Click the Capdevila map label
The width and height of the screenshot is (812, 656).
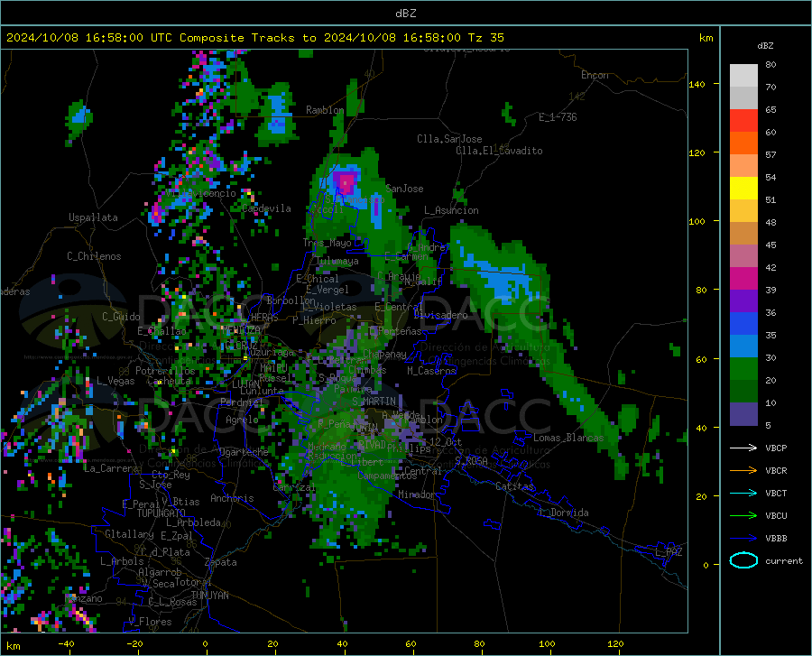click(x=266, y=208)
